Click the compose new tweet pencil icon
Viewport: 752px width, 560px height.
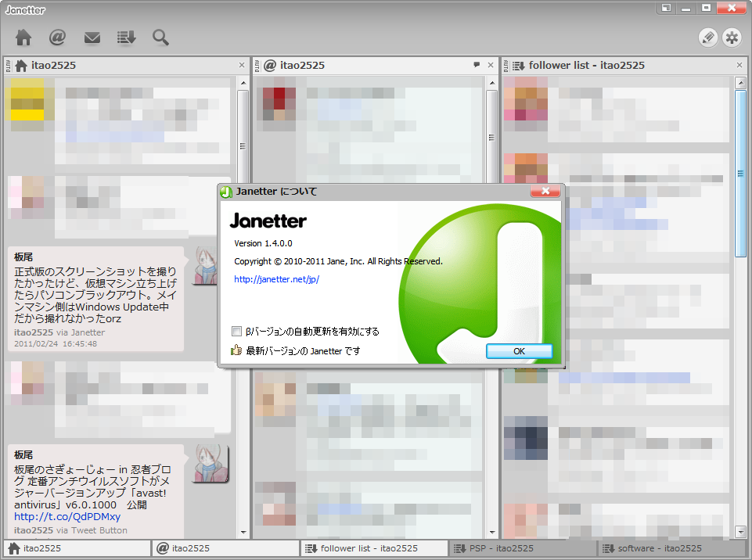coord(708,38)
